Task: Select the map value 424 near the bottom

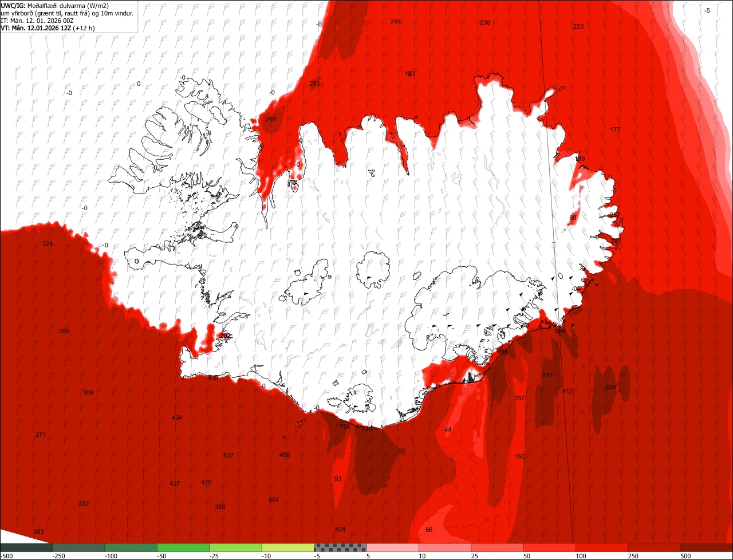Action: tap(340, 529)
